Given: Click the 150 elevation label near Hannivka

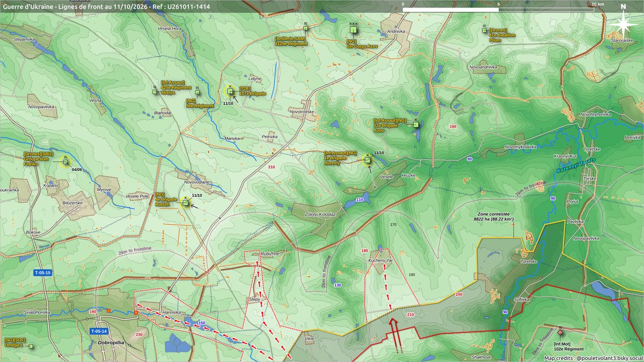Looking at the screenshot, I should tap(201, 323).
